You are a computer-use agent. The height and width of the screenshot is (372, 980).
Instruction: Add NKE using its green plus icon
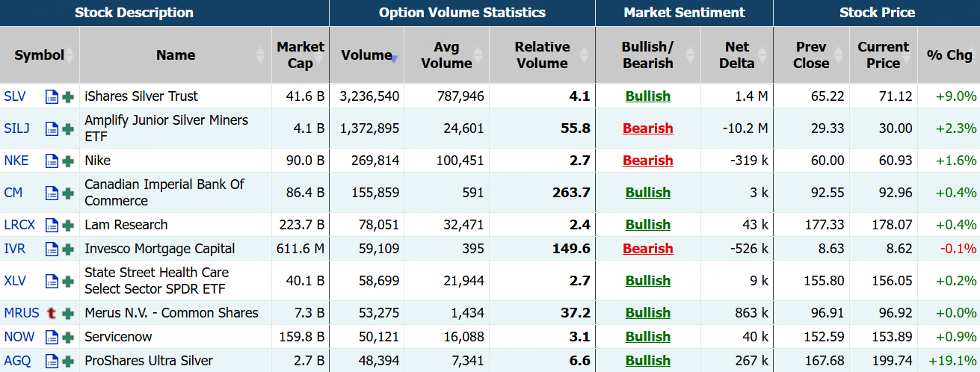click(68, 161)
